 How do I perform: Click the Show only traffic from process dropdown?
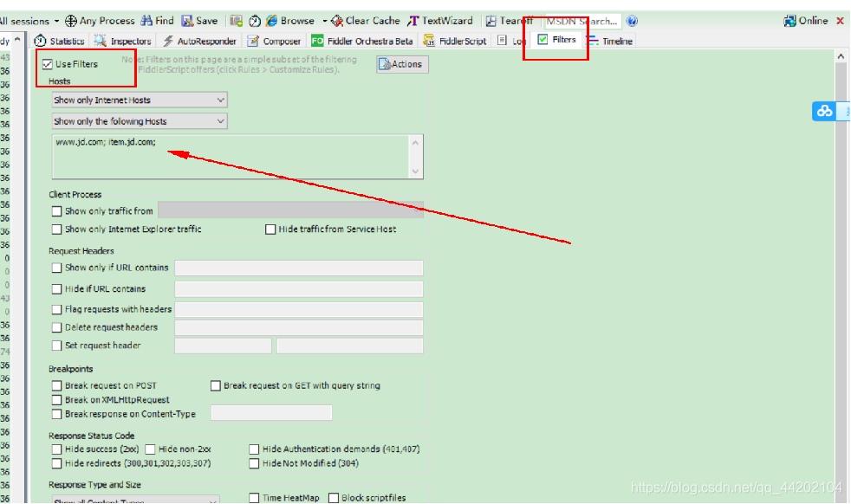click(290, 210)
